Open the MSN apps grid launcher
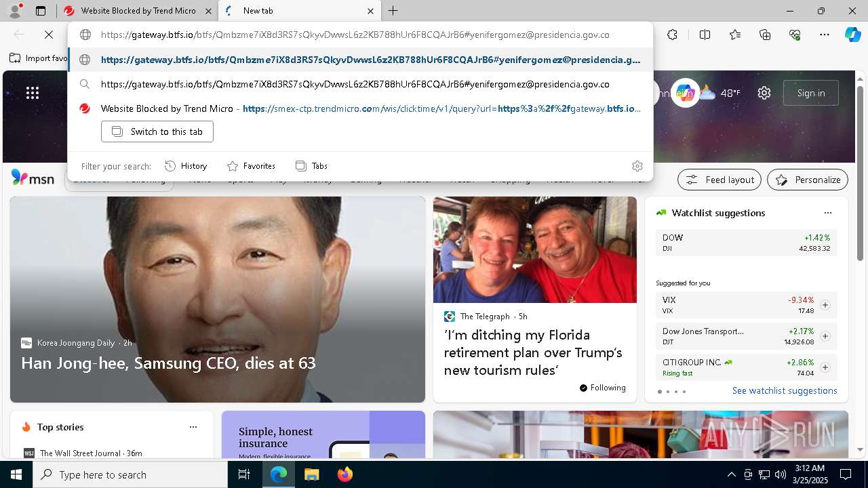 (x=33, y=93)
